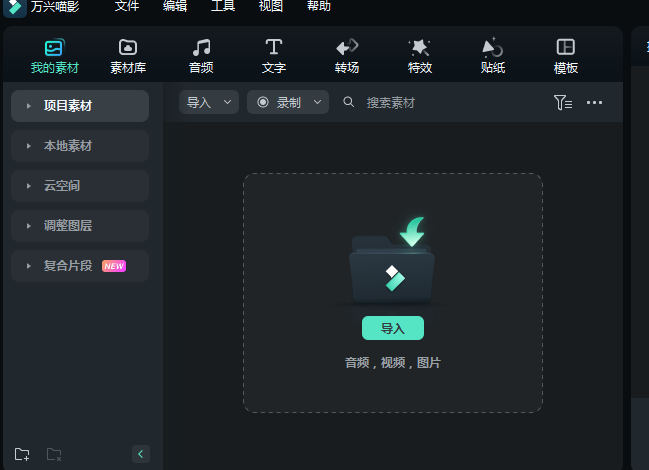
Task: Expand the 本地素材 arrow
Action: tap(29, 146)
